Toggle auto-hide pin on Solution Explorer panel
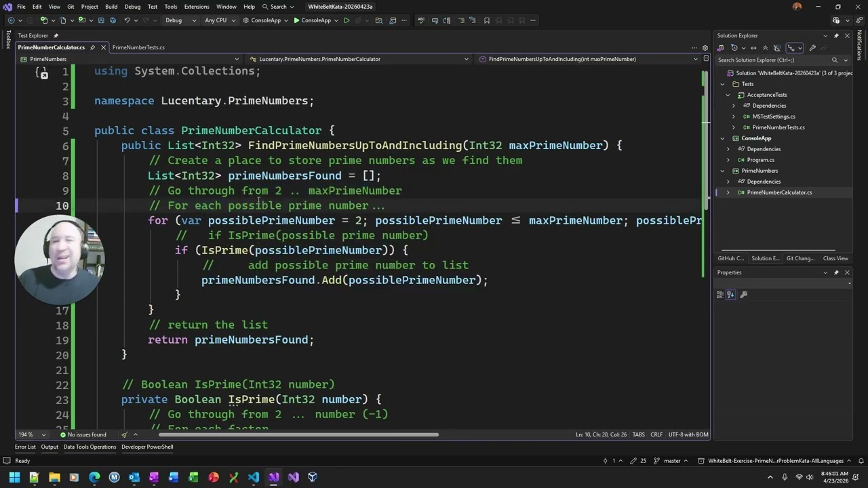The width and height of the screenshot is (868, 488). pos(836,35)
